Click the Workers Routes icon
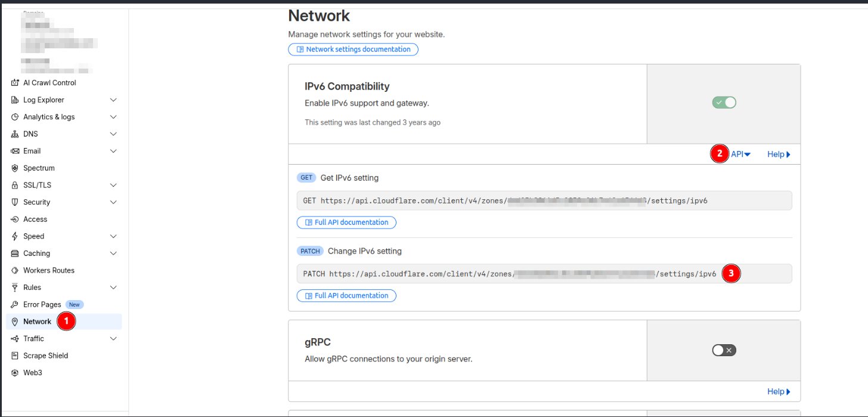 15,271
